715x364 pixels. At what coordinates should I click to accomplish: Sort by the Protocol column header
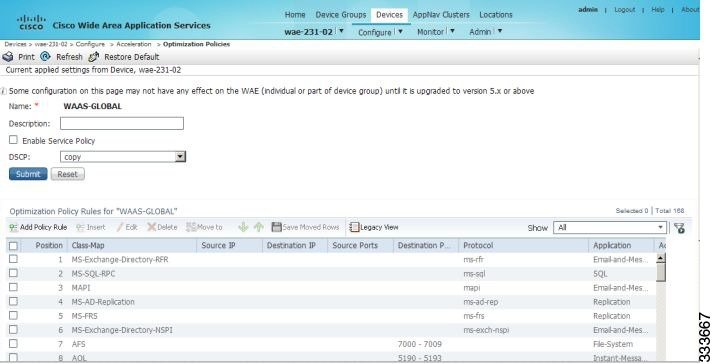click(x=478, y=245)
